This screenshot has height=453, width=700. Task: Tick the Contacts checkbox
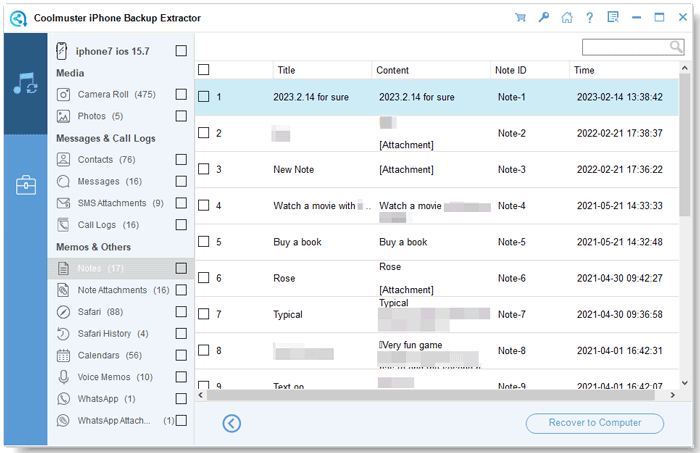181,159
